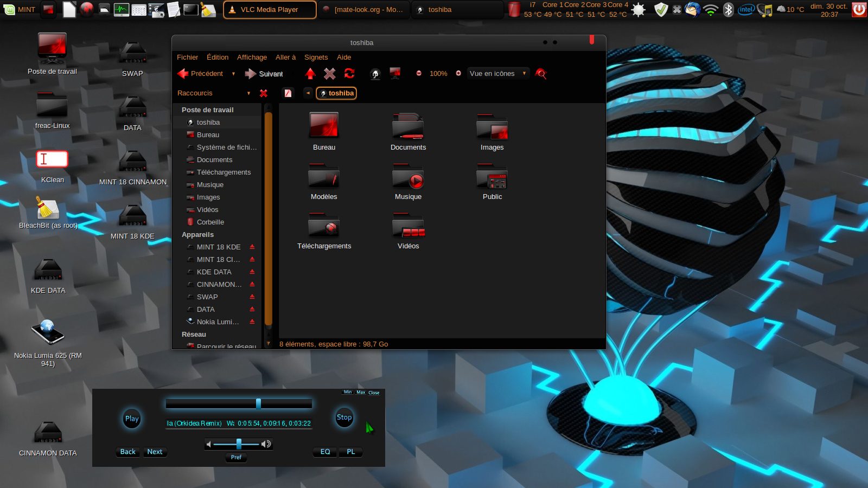Click the home folder toolbar icon
Image resolution: width=868 pixels, height=488 pixels.
point(375,74)
